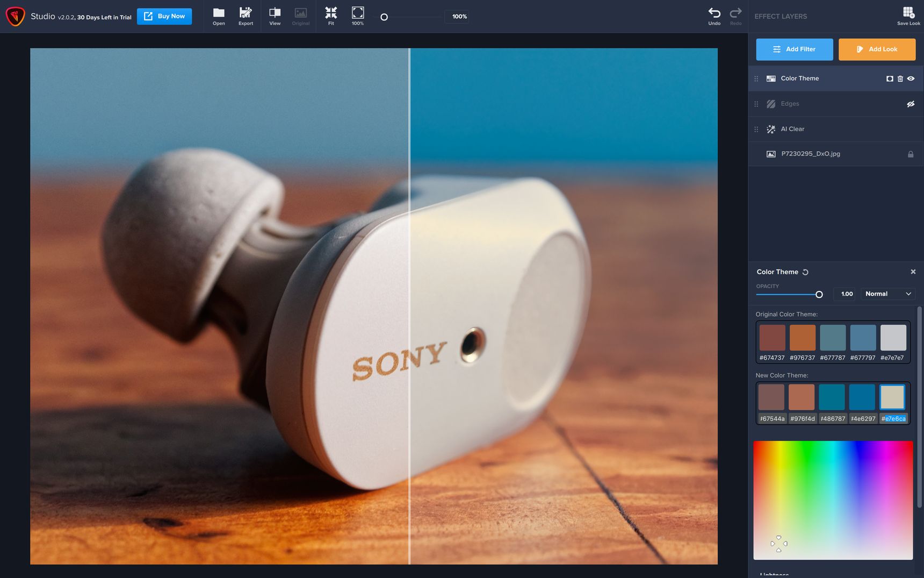Select new theme swatch #4e6297

[x=862, y=397]
